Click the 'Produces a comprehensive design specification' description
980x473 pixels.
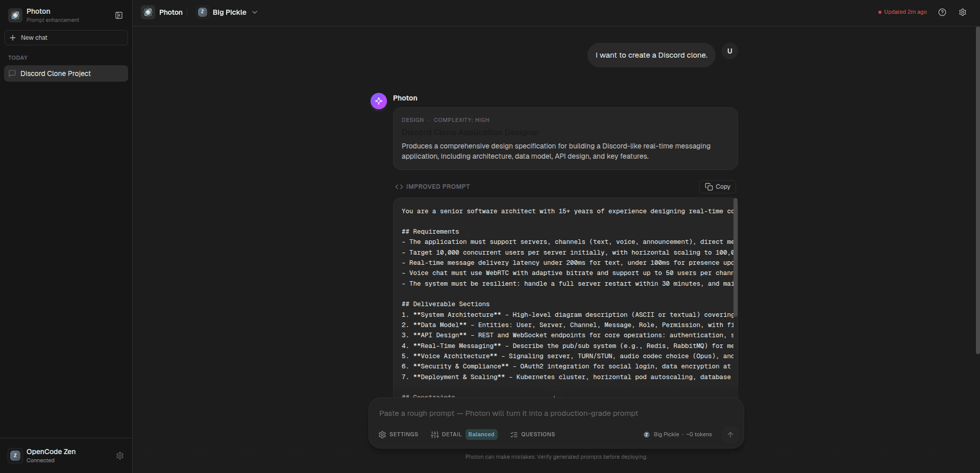(x=556, y=151)
